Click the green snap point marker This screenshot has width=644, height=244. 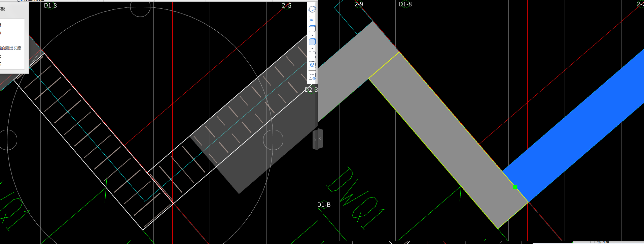pyautogui.click(x=515, y=187)
